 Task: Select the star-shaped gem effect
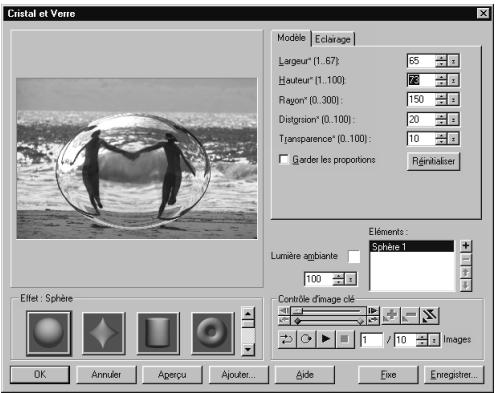tap(104, 333)
